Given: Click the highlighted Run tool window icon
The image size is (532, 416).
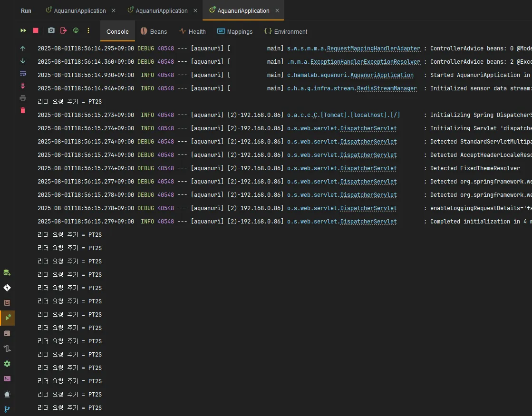Looking at the screenshot, I should point(7,318).
